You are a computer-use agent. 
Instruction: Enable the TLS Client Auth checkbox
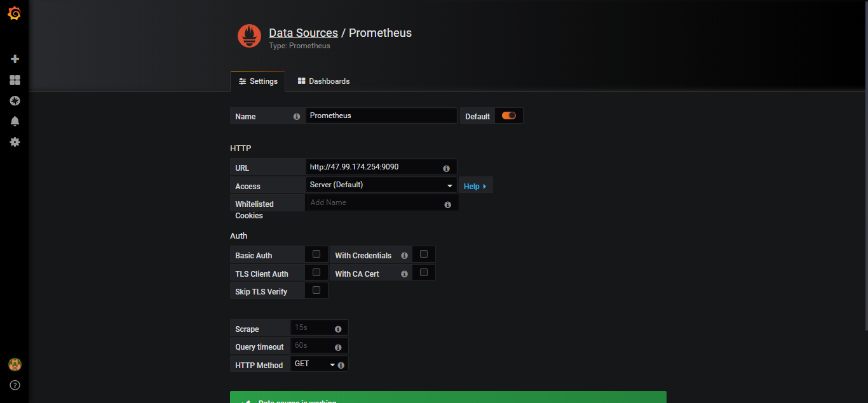click(316, 272)
